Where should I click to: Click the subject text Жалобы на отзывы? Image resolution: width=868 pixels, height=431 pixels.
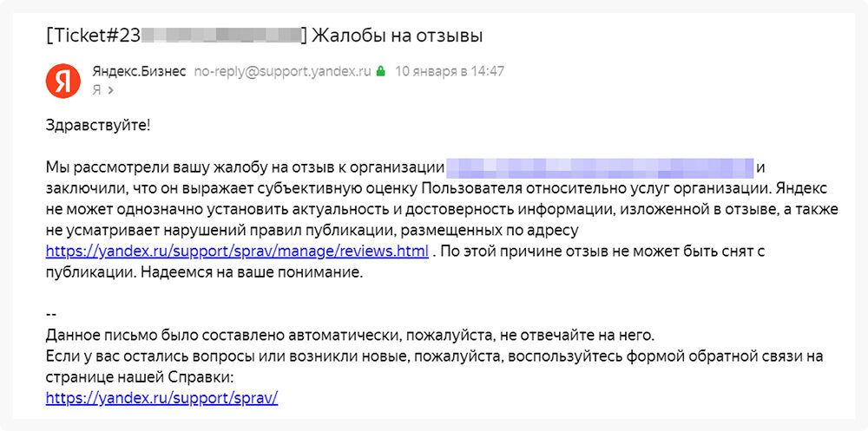coord(397,36)
